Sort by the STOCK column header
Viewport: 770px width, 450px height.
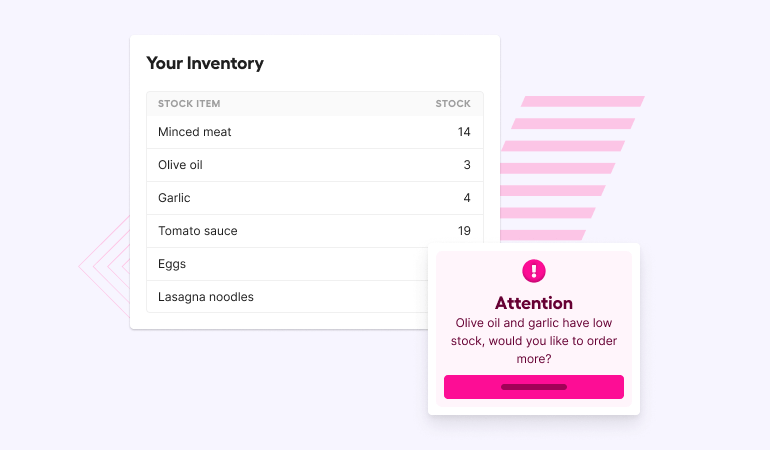point(453,104)
